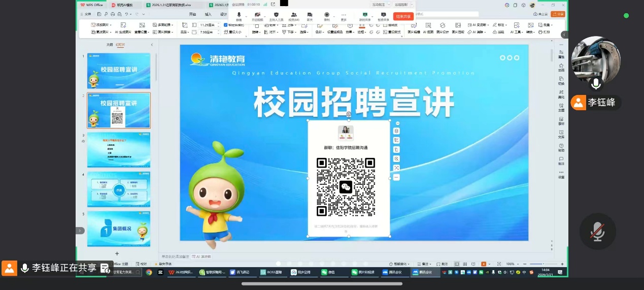Click the 成员 members icon in meeting toolbar

pyautogui.click(x=294, y=16)
